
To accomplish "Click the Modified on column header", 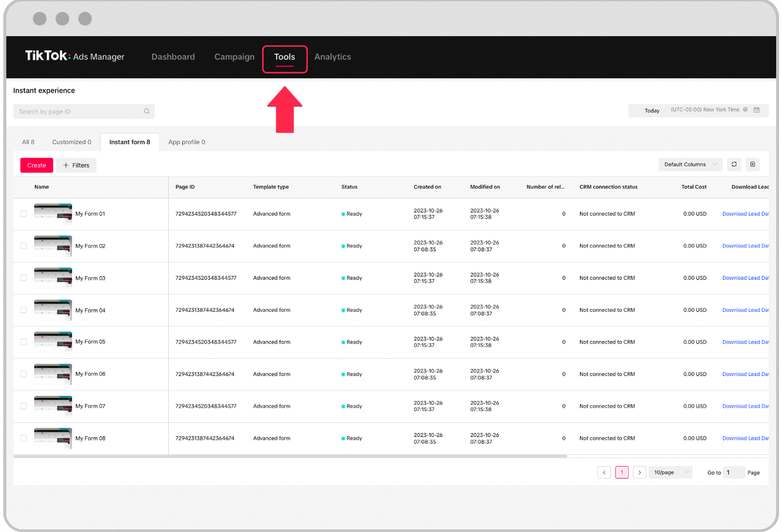I will point(485,187).
